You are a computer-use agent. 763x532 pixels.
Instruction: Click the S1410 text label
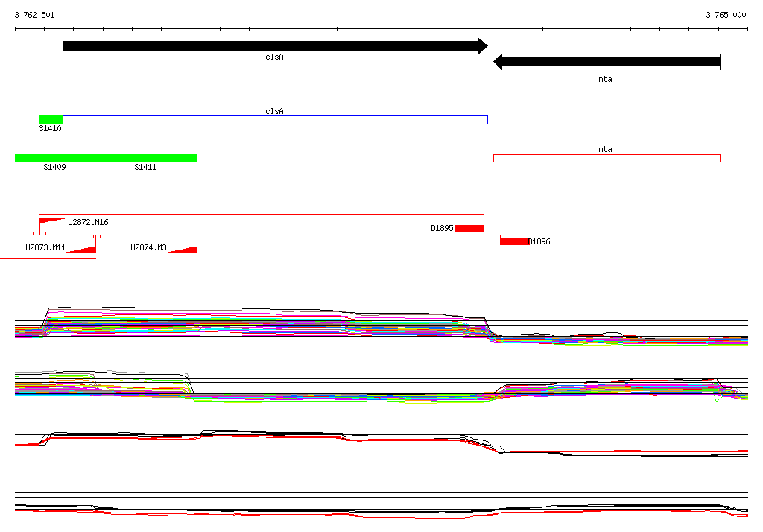[x=50, y=128]
